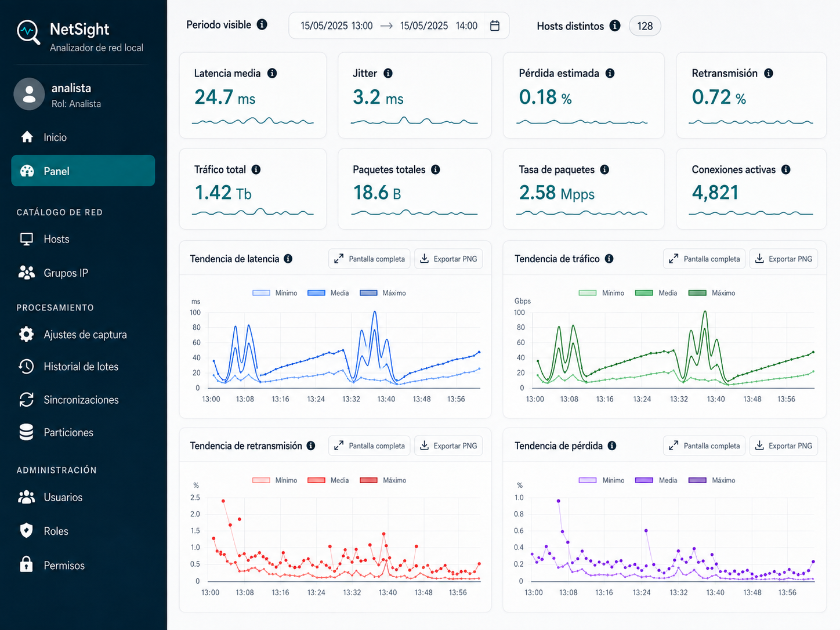Toggle Mínimo legend swatch in latency chart

coord(261,293)
